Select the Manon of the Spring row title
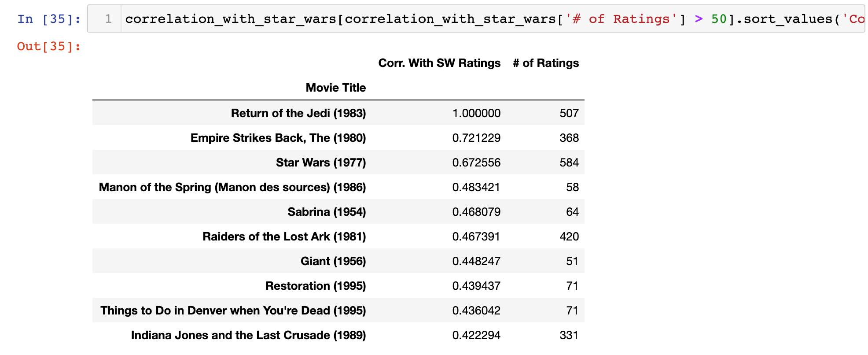This screenshot has width=868, height=355. (232, 187)
